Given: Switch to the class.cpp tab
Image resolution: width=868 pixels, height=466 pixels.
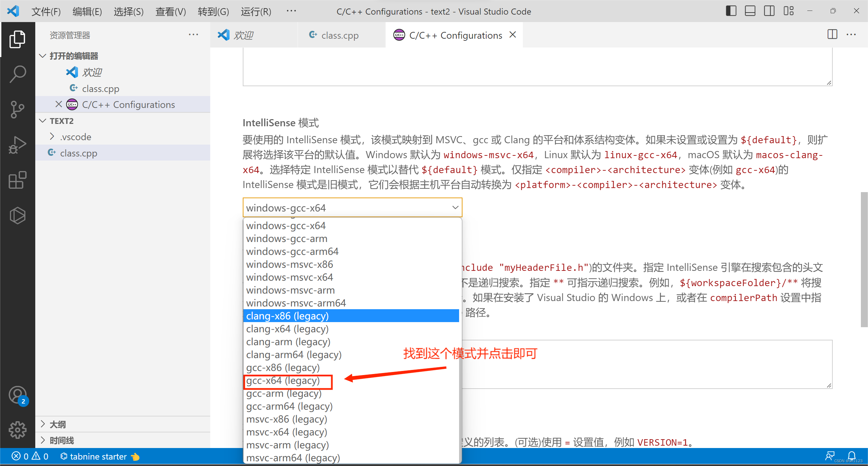Looking at the screenshot, I should coord(341,35).
